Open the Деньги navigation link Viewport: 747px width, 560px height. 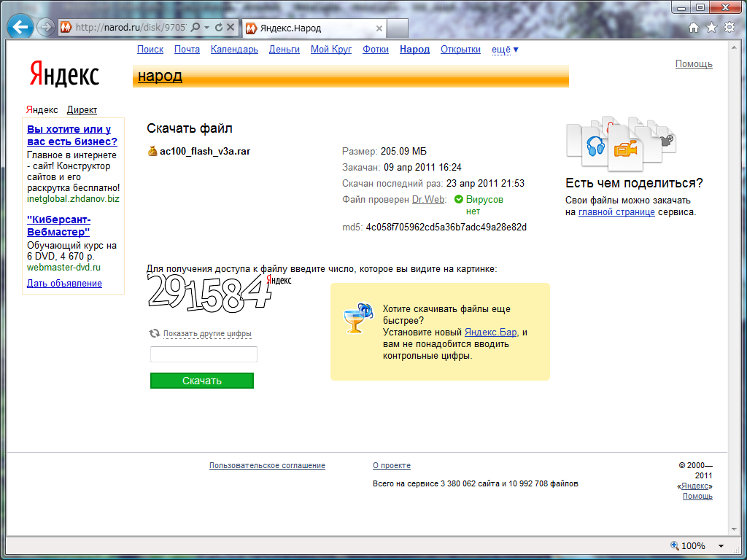(x=285, y=50)
